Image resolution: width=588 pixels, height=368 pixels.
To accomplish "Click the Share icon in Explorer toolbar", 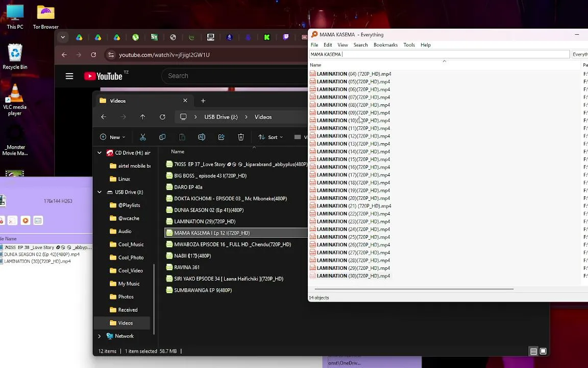I will coord(221,137).
